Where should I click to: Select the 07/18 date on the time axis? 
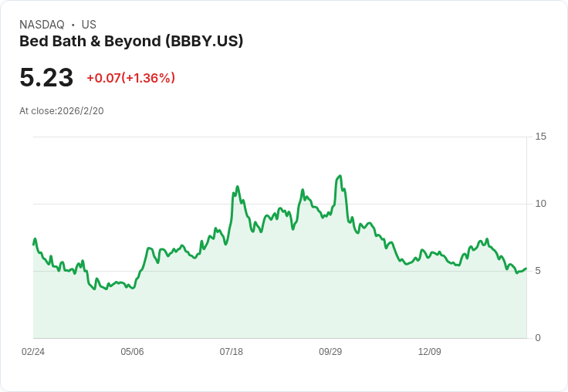click(231, 352)
